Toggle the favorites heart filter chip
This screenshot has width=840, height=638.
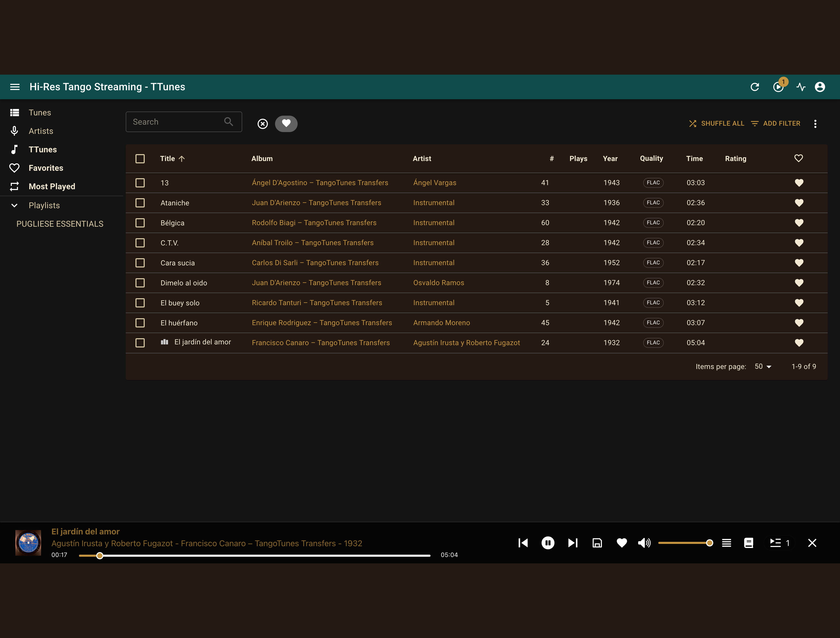click(x=286, y=123)
